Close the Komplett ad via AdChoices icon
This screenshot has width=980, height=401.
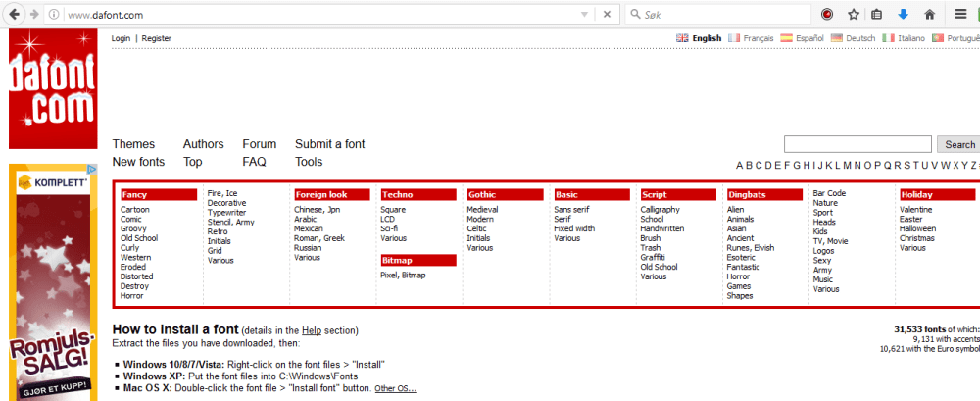92,169
